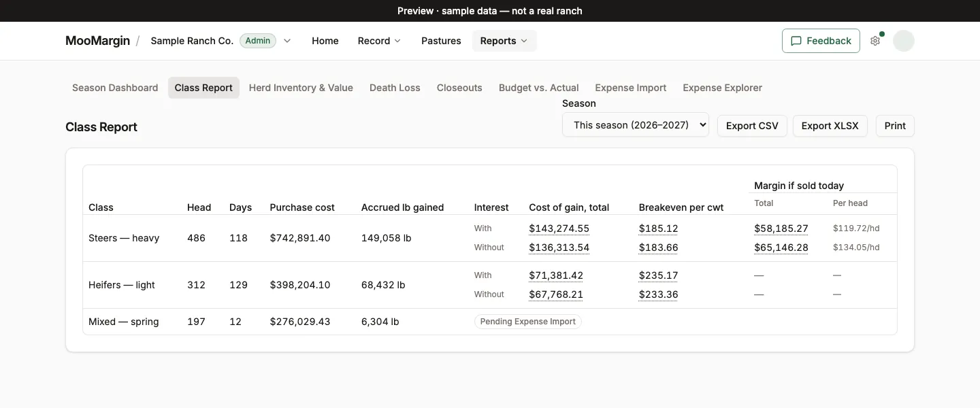This screenshot has width=980, height=408.
Task: Open the Record menu dropdown
Action: [379, 41]
